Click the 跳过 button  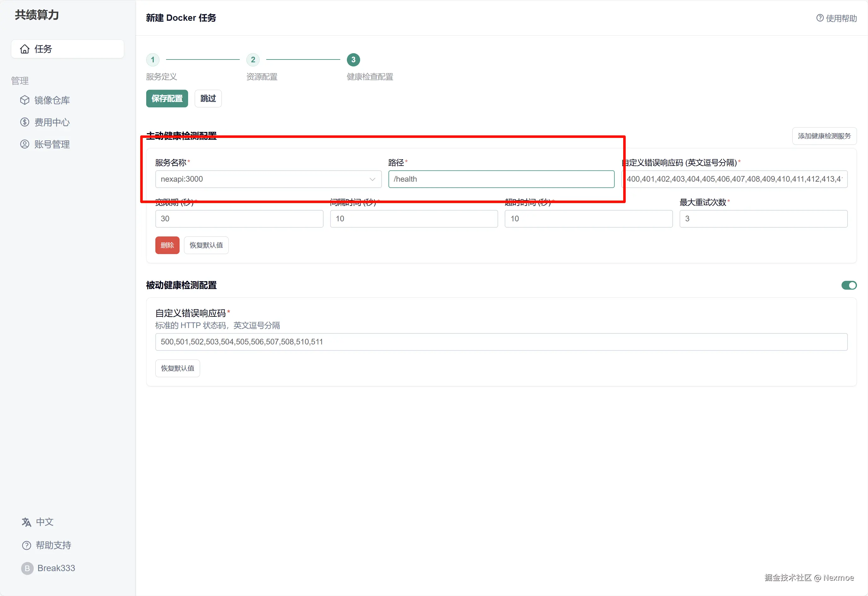click(x=208, y=99)
